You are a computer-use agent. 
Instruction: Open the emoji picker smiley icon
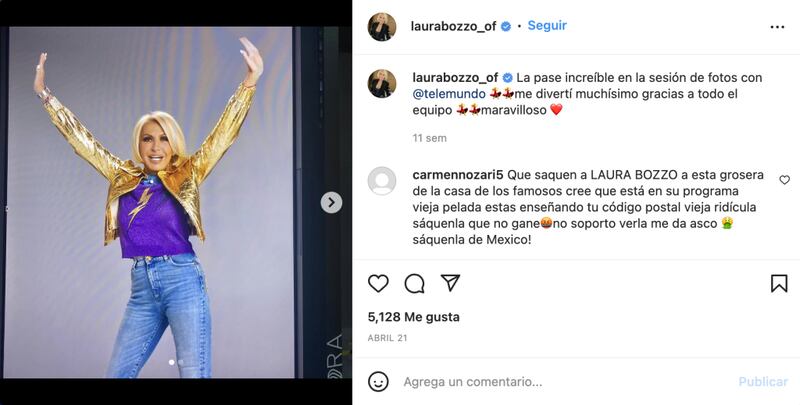(x=378, y=382)
